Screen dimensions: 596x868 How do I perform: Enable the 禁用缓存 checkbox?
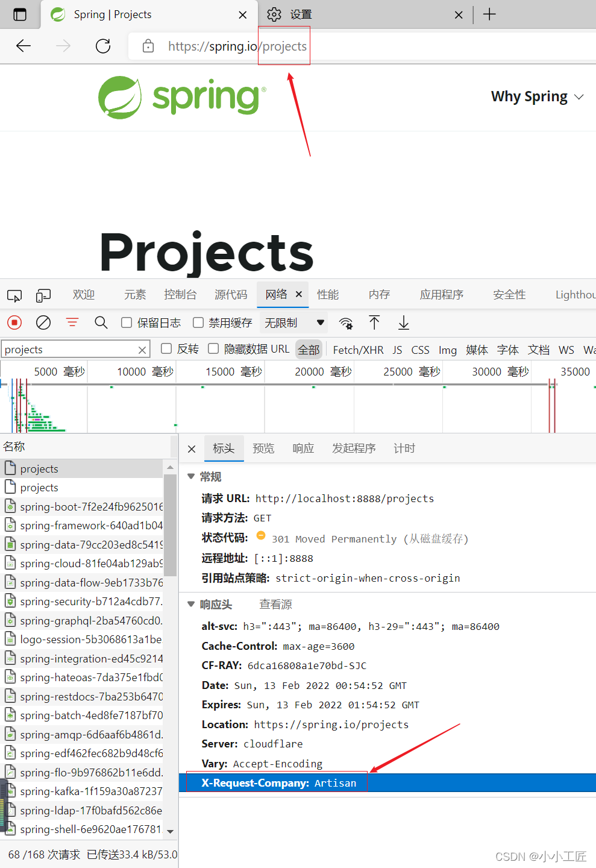(x=198, y=322)
